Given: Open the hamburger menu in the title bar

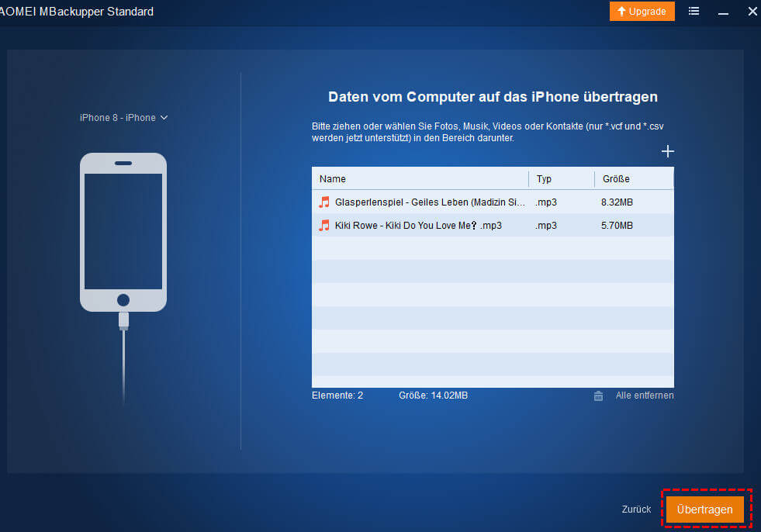Looking at the screenshot, I should pos(693,11).
